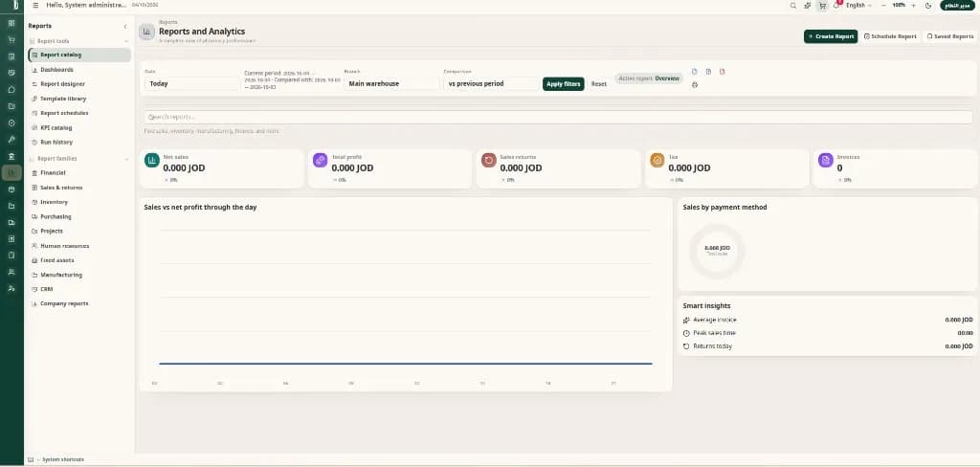Collapse the Reports sidebar with chevron

(x=125, y=26)
